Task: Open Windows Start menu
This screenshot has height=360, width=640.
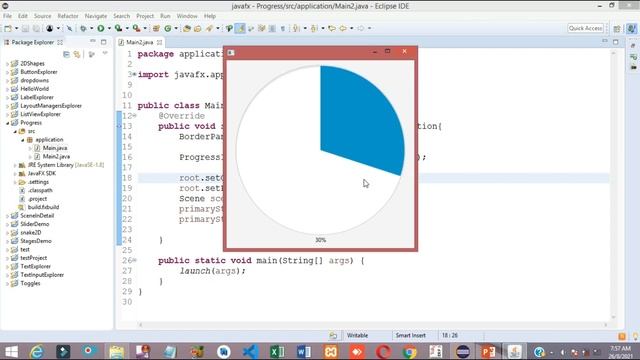Action: pos(11,351)
